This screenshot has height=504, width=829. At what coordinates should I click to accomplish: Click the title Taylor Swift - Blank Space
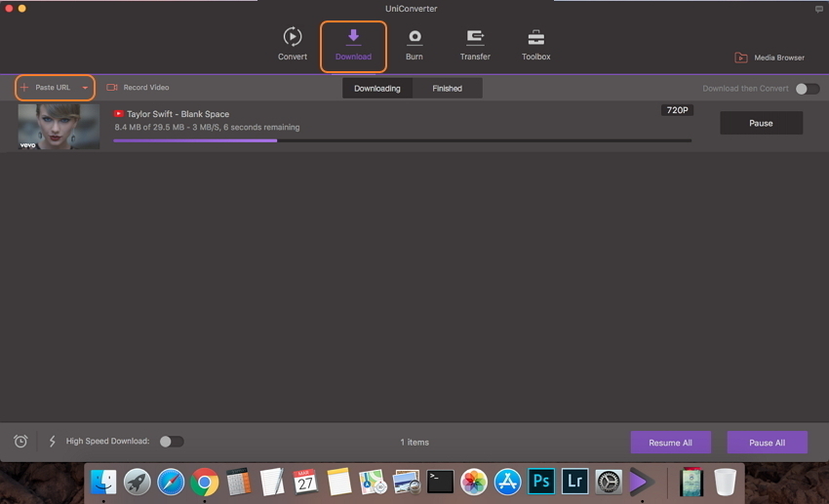click(178, 114)
